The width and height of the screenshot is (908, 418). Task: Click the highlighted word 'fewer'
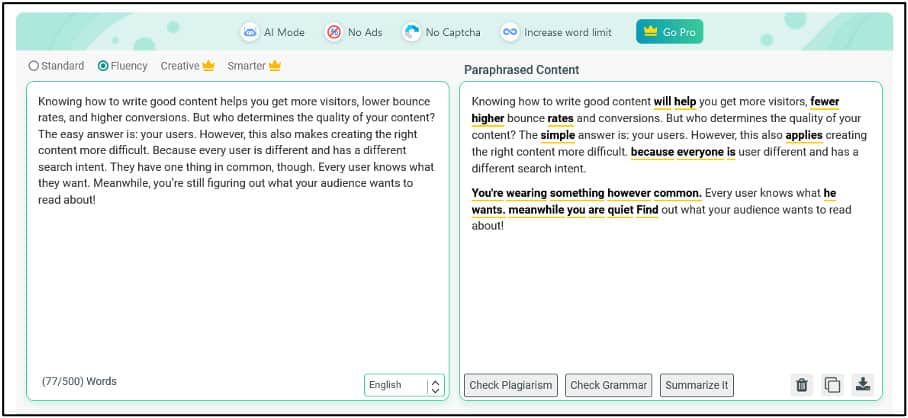click(825, 102)
